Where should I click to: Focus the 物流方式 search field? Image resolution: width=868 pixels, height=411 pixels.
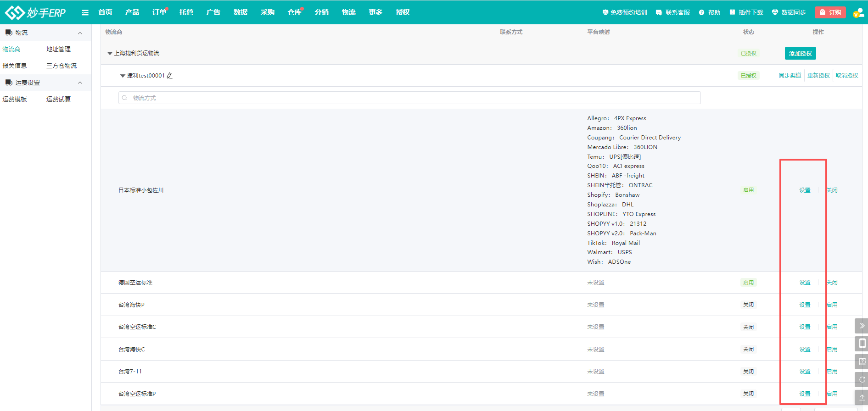pyautogui.click(x=409, y=98)
